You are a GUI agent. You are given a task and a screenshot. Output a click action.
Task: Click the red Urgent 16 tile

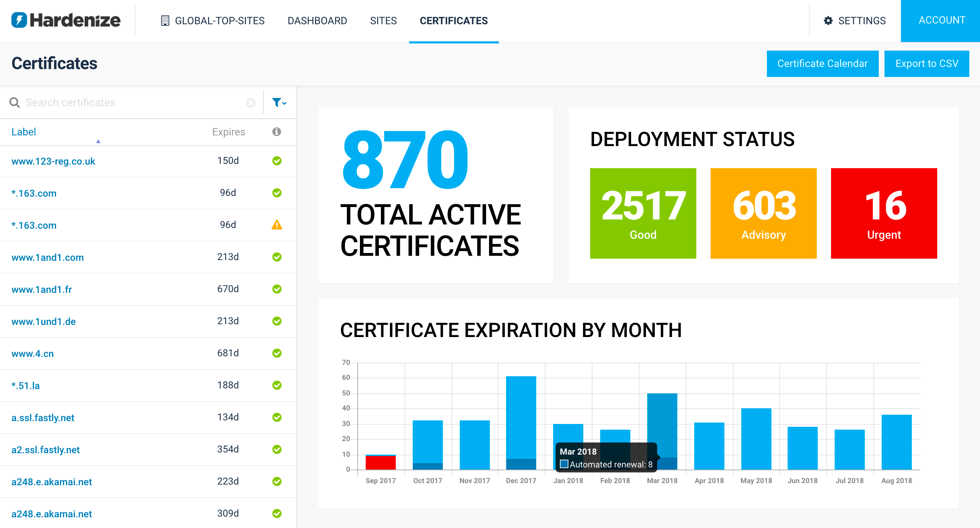click(884, 213)
